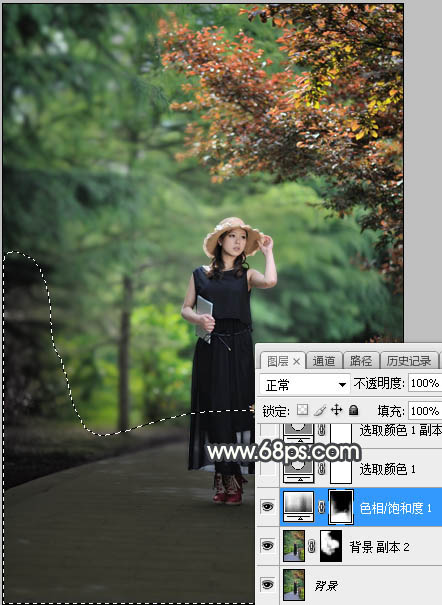The width and height of the screenshot is (442, 605).
Task: Switch to the 路径 tab
Action: [361, 361]
